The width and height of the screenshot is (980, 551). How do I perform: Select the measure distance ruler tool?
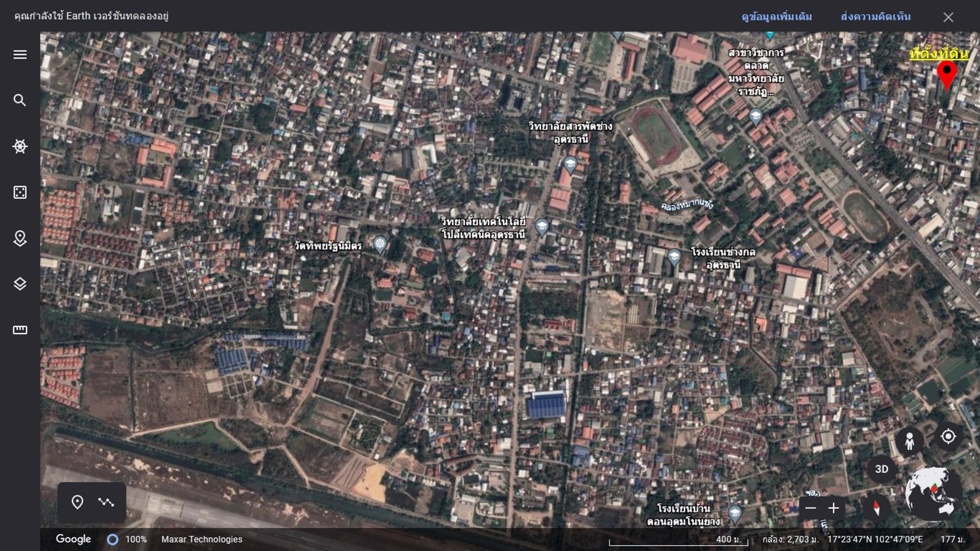[19, 330]
